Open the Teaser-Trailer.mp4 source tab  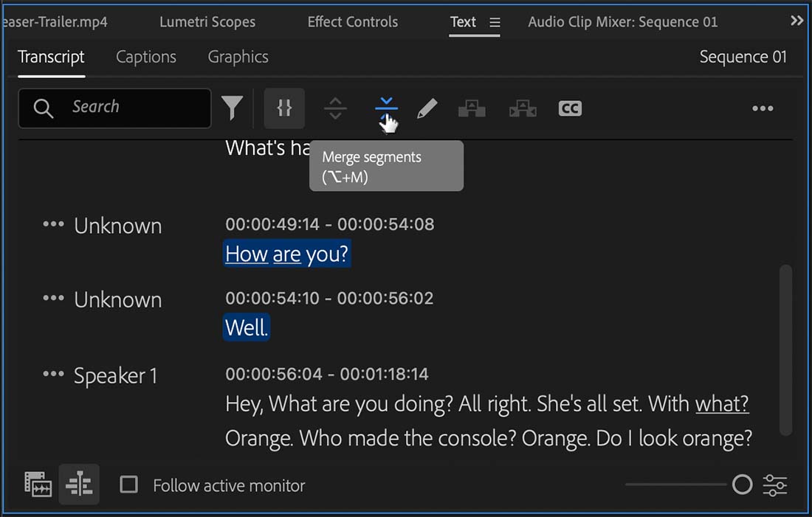tap(55, 21)
